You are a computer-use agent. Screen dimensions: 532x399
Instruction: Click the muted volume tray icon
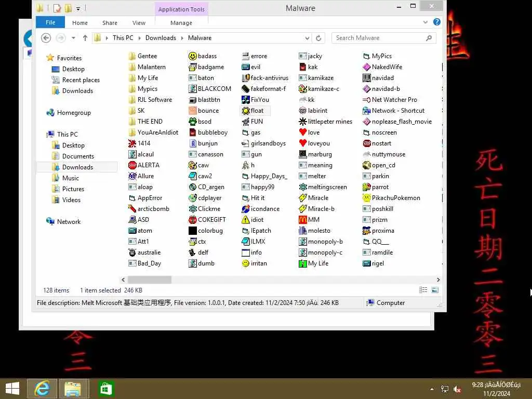457,389
